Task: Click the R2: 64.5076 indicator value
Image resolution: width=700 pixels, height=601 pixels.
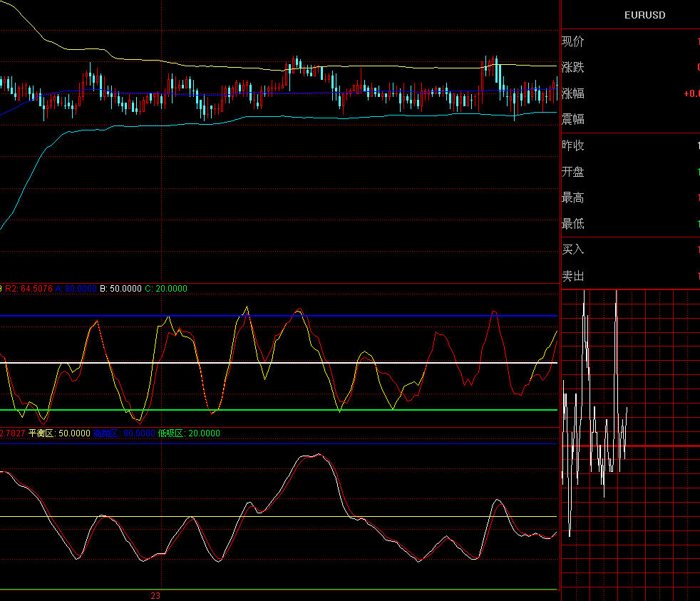Action: tap(29, 289)
